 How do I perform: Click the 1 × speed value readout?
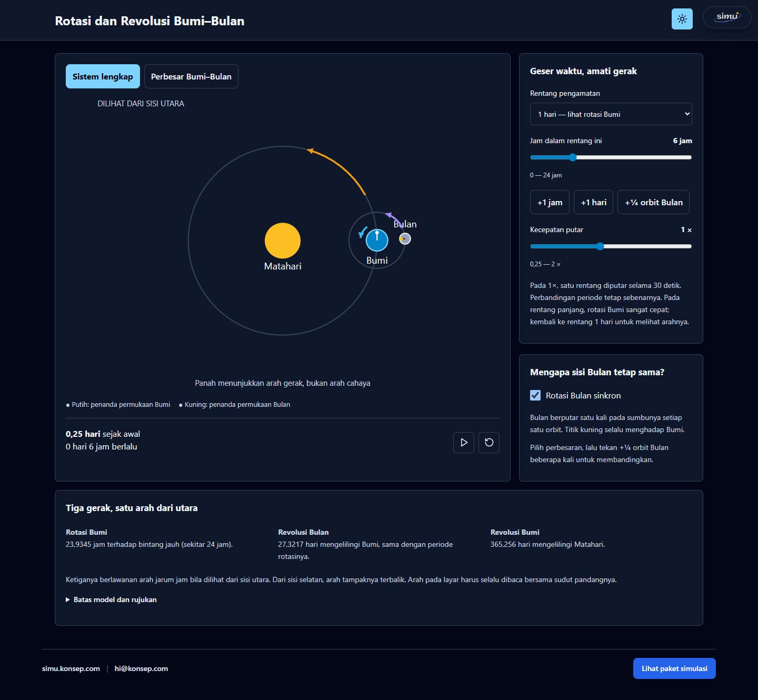pyautogui.click(x=686, y=229)
